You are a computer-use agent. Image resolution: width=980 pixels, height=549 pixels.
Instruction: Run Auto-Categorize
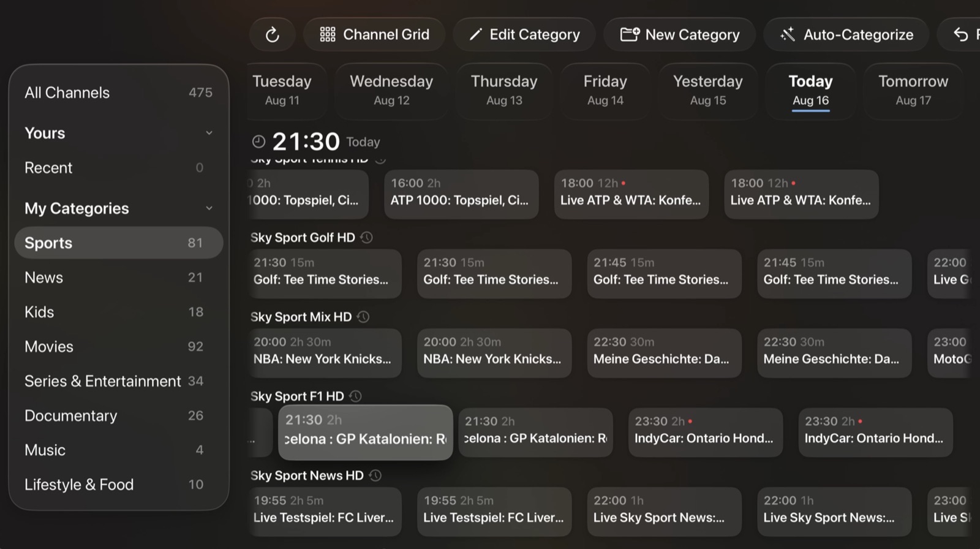(x=846, y=34)
